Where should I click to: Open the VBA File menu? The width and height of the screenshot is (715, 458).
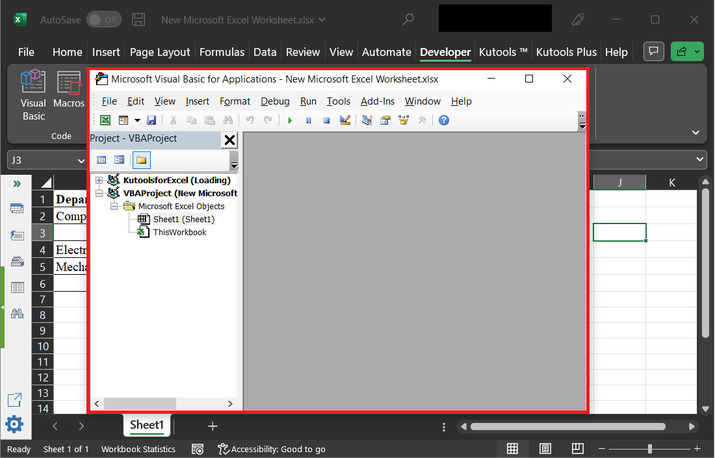109,101
